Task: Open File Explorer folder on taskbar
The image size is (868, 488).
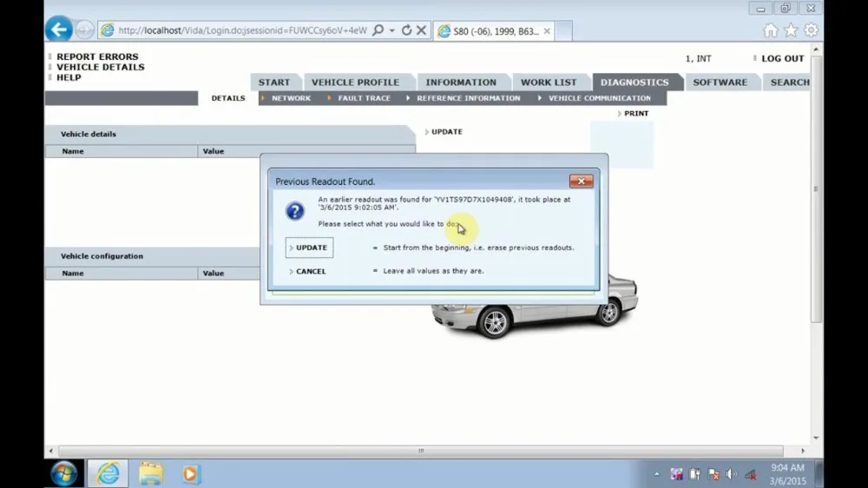Action: (150, 473)
